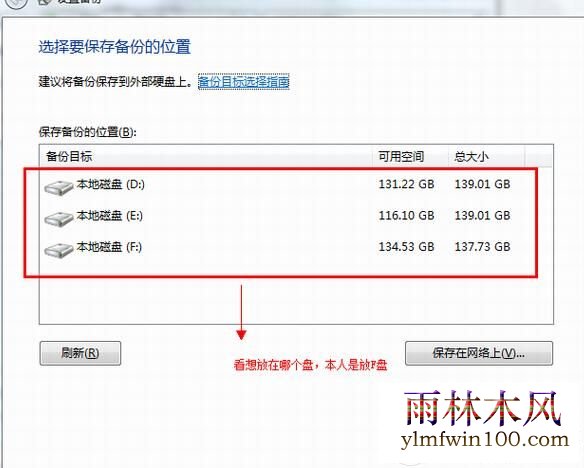Screen dimensions: 584x468
Task: Click the 137.73 GB total size of F:
Action: point(482,247)
